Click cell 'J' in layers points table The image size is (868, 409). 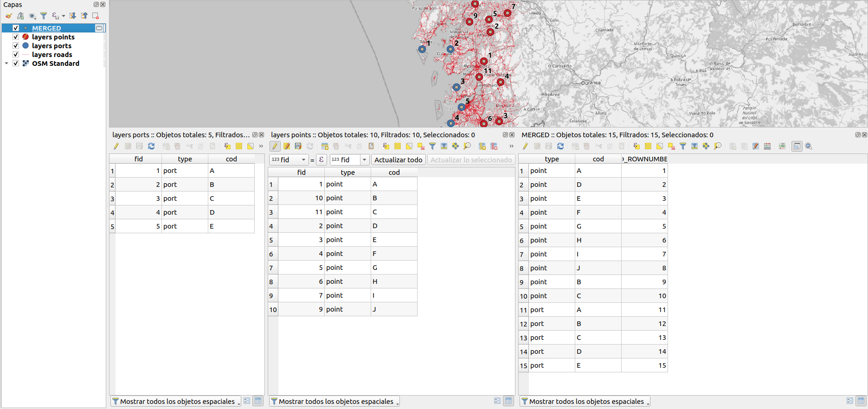(394, 309)
